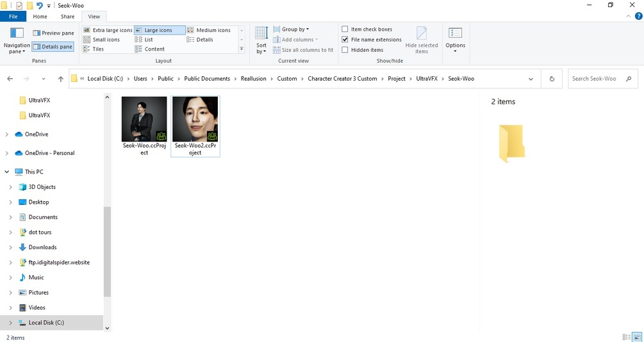
Task: Select Small icons layout
Action: (x=101, y=40)
